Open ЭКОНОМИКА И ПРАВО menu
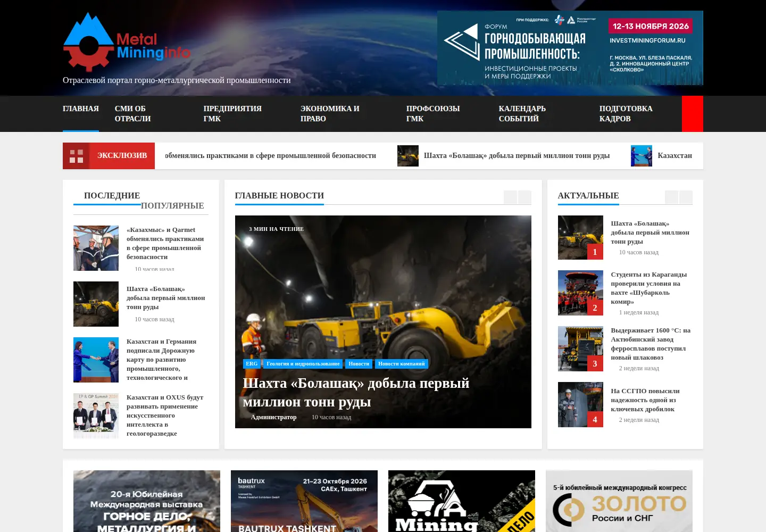This screenshot has height=532, width=766. [330, 113]
